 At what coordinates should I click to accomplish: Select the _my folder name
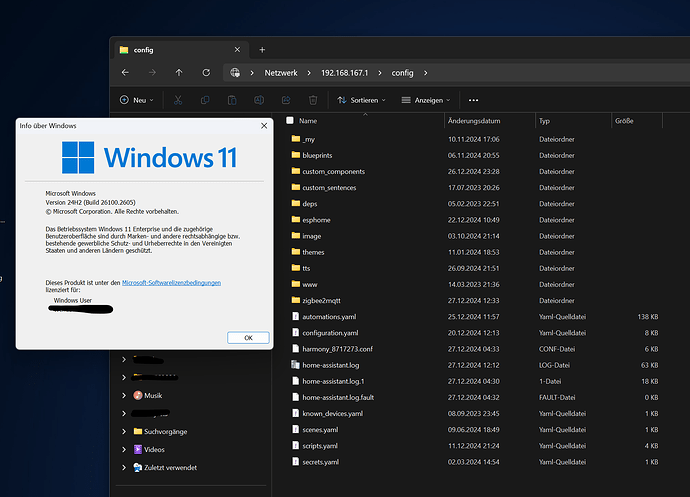[308, 139]
